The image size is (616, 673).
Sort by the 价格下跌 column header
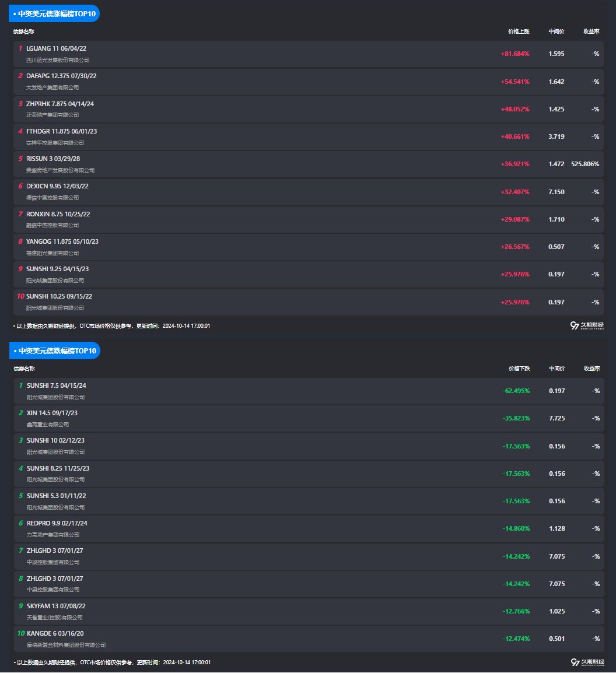(519, 369)
